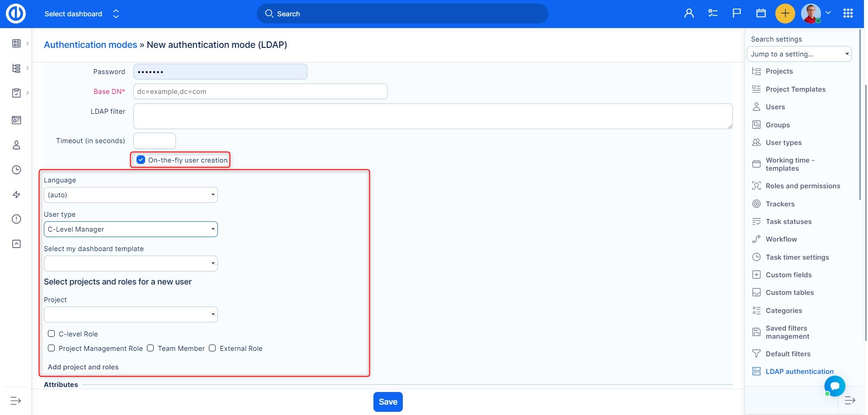This screenshot has width=868, height=415.
Task: Expand the Language dropdown
Action: (x=131, y=195)
